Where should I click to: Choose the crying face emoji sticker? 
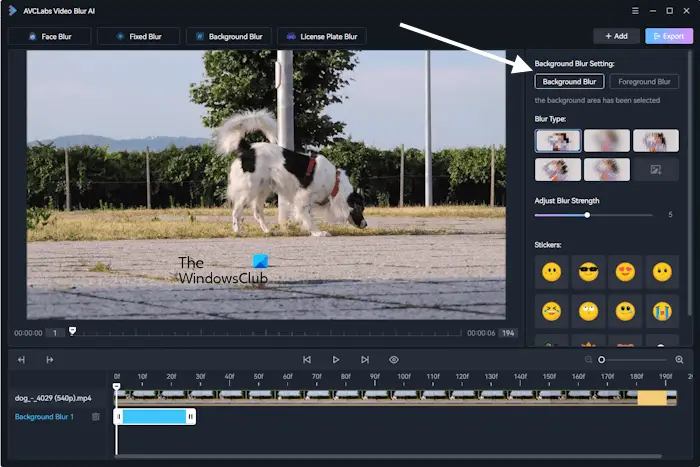pyautogui.click(x=661, y=310)
